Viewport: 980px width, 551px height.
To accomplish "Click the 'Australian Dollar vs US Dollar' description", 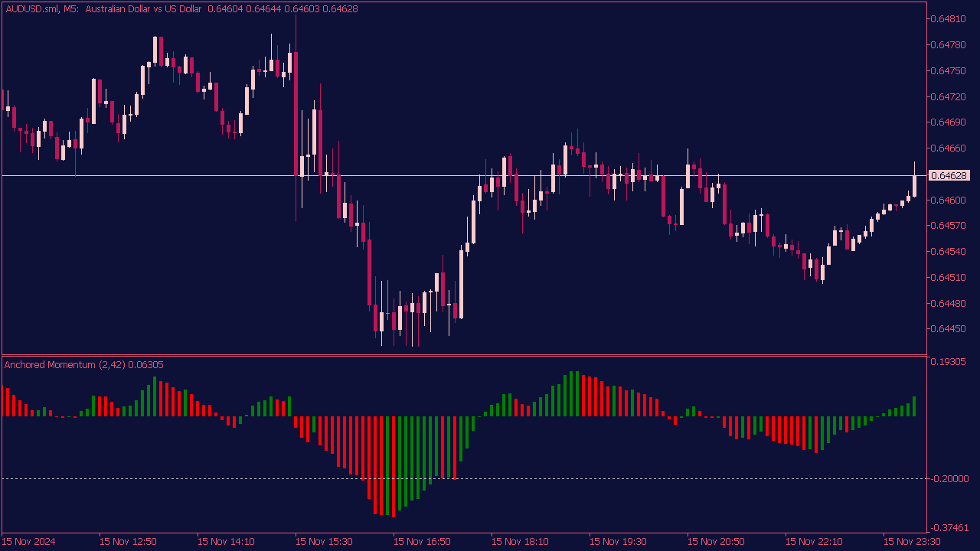I will click(x=144, y=9).
